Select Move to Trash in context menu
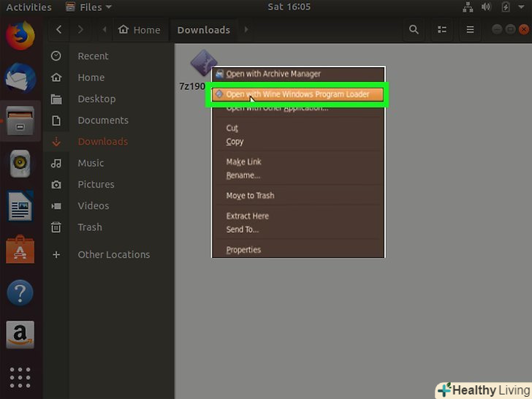532x399 pixels. click(x=298, y=195)
